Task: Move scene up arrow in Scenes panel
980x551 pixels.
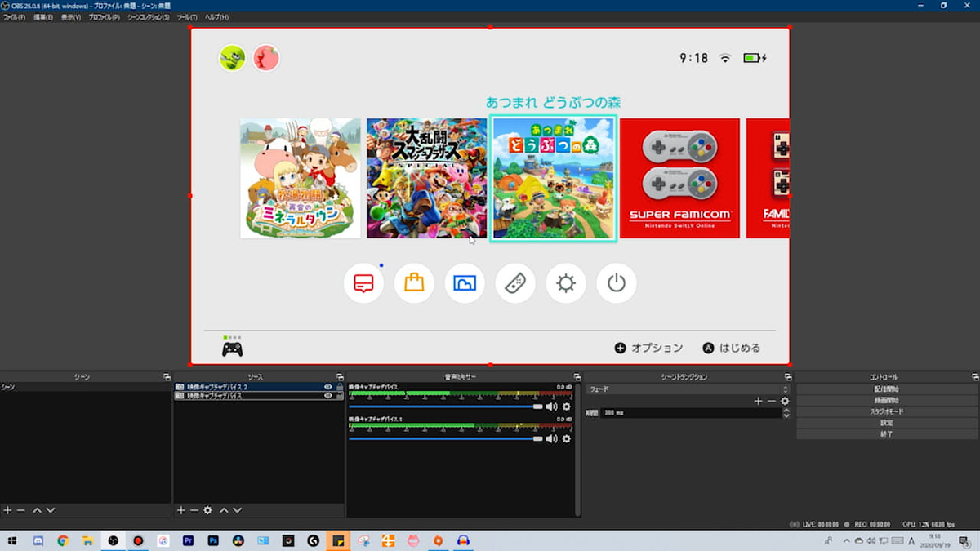Action: pyautogui.click(x=37, y=510)
